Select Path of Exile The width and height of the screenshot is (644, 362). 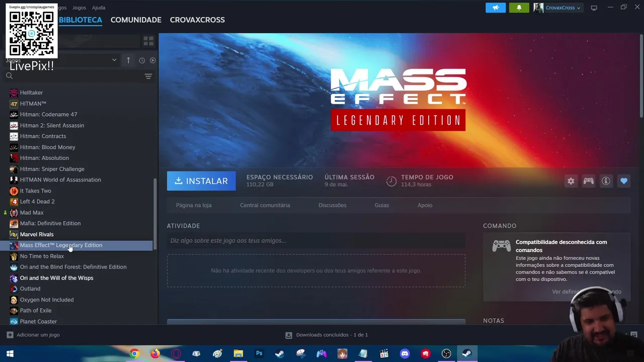36,311
